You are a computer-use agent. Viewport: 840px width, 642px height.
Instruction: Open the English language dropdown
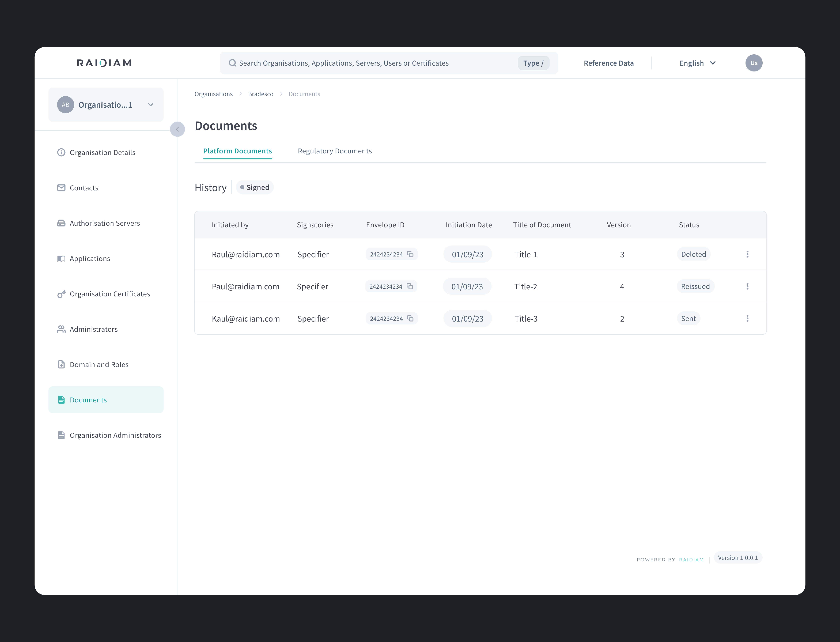697,63
